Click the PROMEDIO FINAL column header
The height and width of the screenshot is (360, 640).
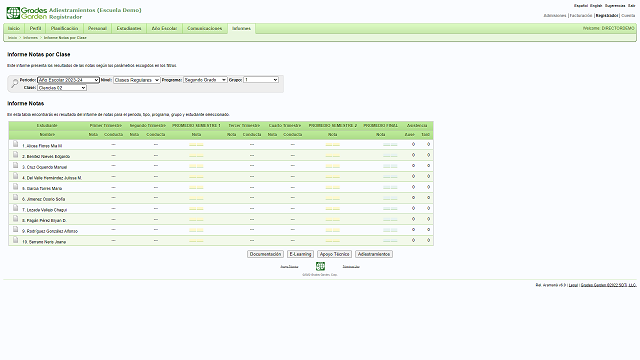click(380, 125)
